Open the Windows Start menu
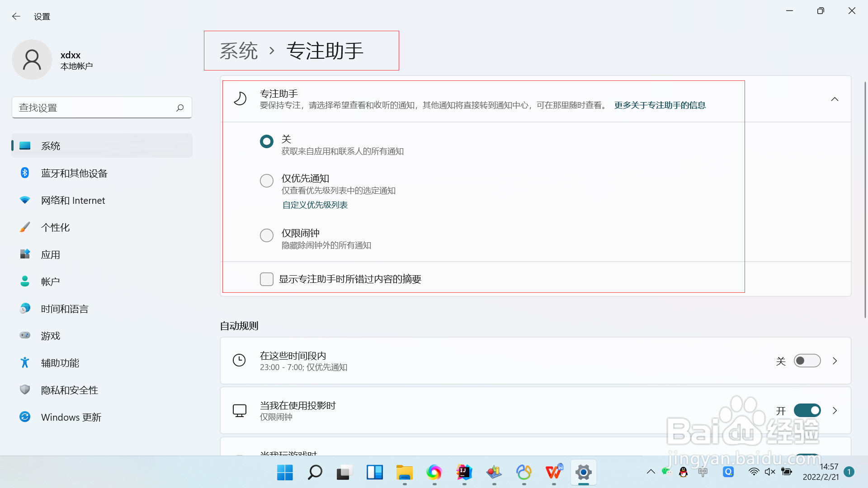The height and width of the screenshot is (488, 868). 284,473
